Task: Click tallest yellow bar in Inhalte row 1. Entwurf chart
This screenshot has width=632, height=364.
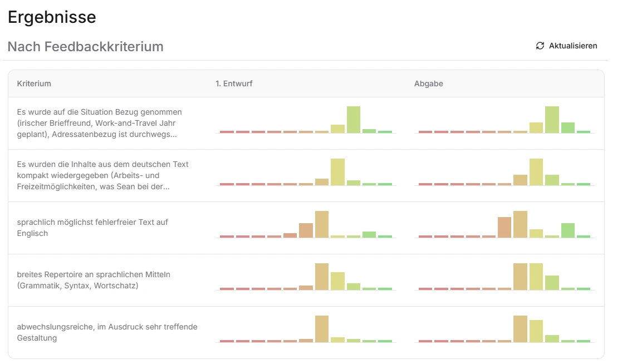Action: click(x=337, y=172)
